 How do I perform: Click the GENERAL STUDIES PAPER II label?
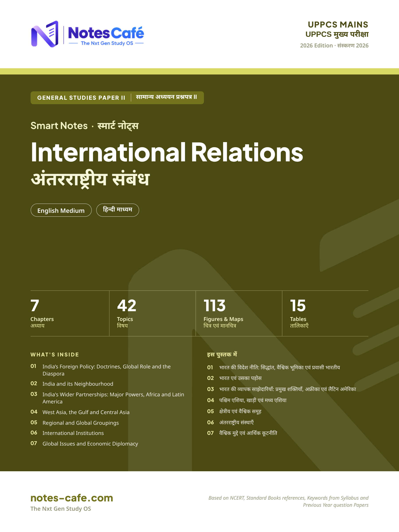pyautogui.click(x=81, y=98)
